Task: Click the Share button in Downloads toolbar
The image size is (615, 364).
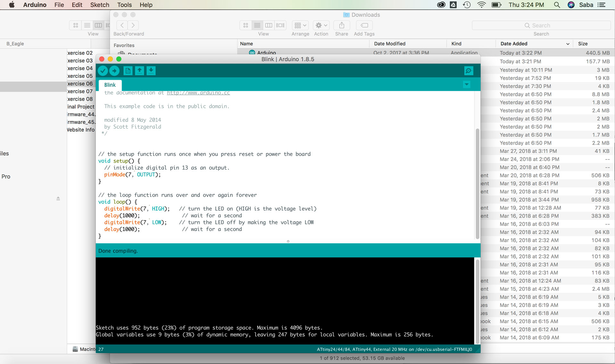Action: [x=342, y=25]
